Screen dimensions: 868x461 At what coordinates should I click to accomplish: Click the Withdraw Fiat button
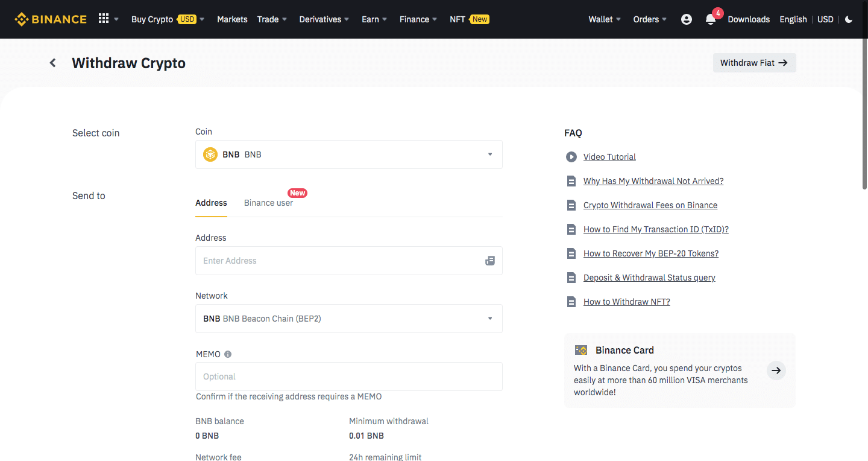tap(754, 63)
